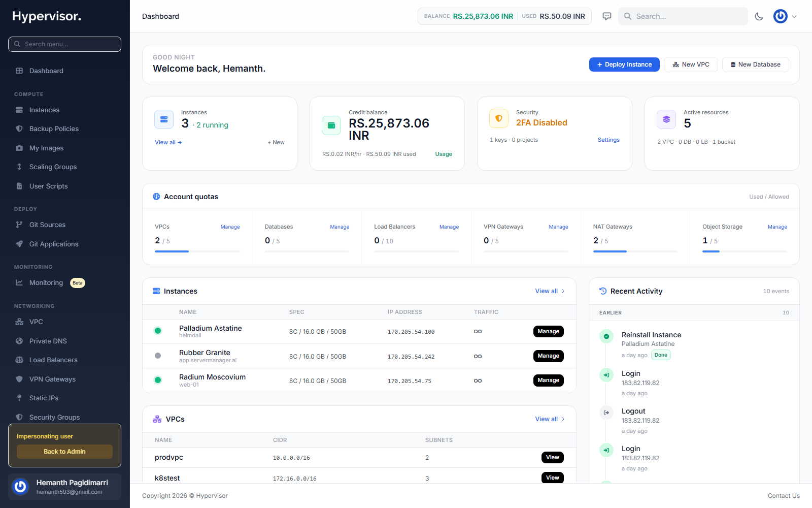Open the Hemanth Pagidimarri profile card
The height and width of the screenshot is (508, 812).
64,487
